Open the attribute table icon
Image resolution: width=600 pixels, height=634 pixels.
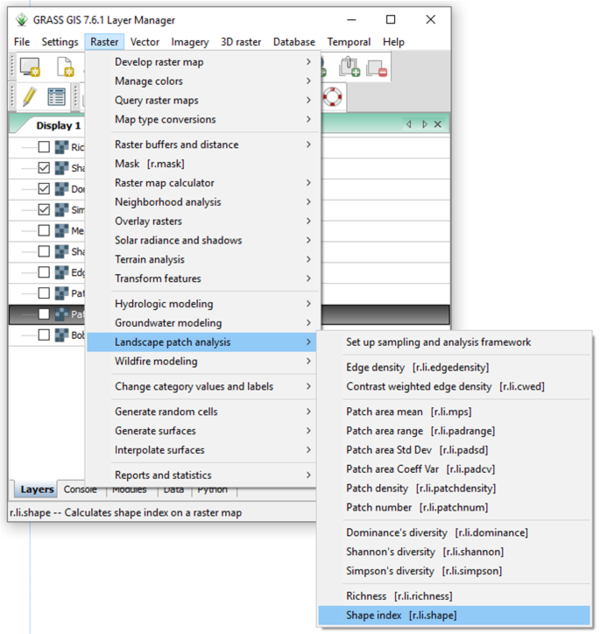tap(56, 97)
